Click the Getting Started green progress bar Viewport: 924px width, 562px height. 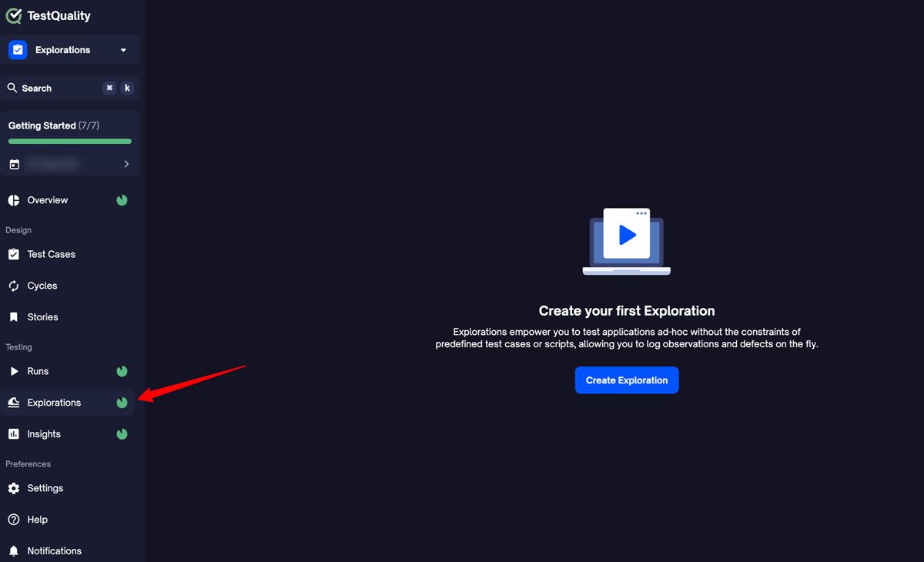click(70, 142)
